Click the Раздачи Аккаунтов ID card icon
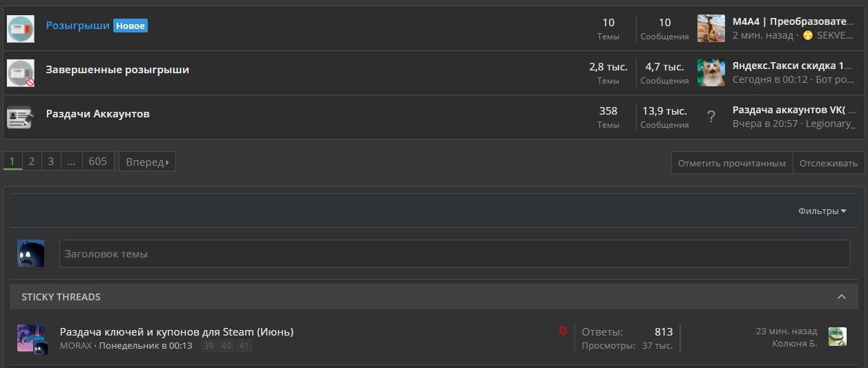Viewport: 868px width, 368px height. coord(21,117)
